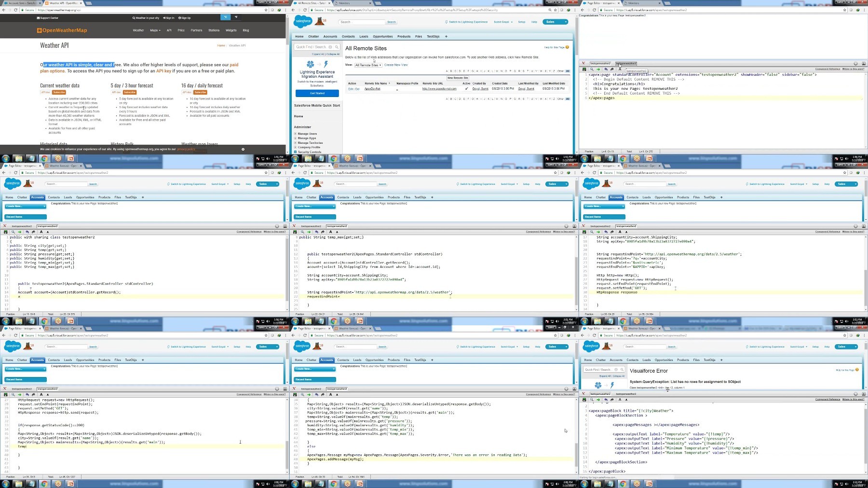This screenshot has height=488, width=868.
Task: Subscribe under 16 day / daily forecast
Action: tap(200, 92)
